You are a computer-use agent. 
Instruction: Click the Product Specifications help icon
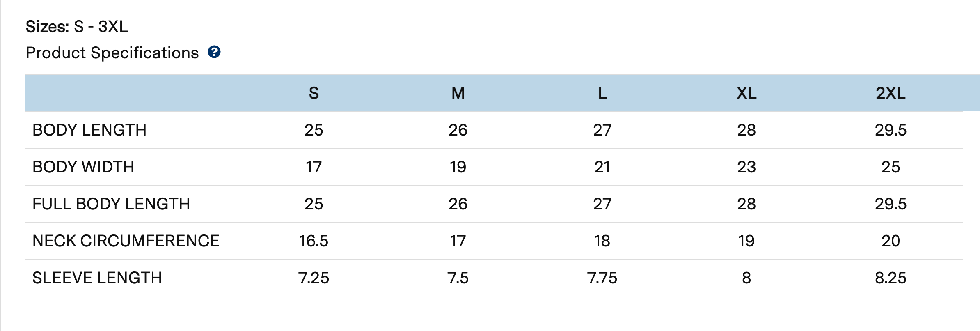[214, 52]
